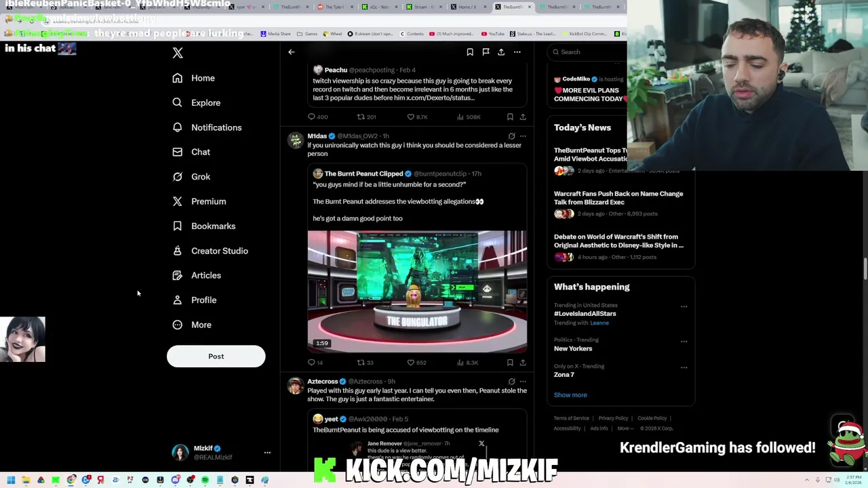Click the Search field
868x488 pixels.
click(x=587, y=52)
